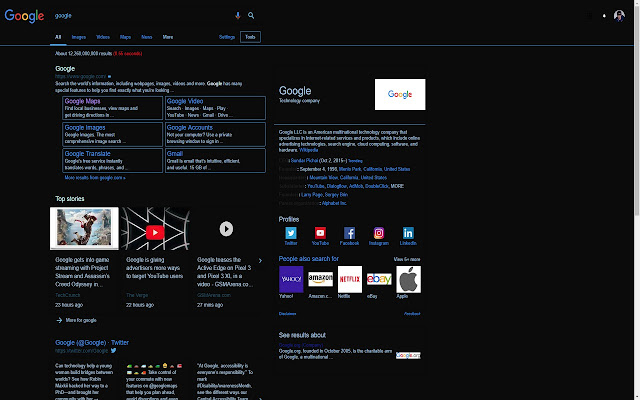Open Google's YouTube profile icon
640x400 pixels.
[x=320, y=233]
